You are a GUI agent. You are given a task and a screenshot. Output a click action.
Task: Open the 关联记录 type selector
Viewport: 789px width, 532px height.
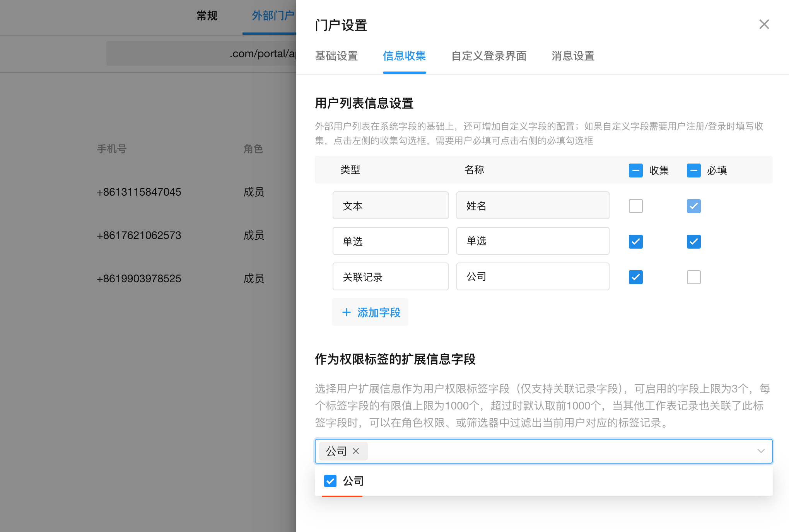click(x=390, y=277)
